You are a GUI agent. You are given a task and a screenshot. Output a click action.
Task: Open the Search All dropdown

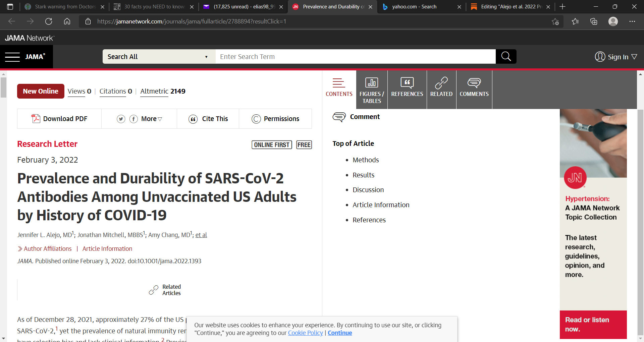[x=159, y=57]
